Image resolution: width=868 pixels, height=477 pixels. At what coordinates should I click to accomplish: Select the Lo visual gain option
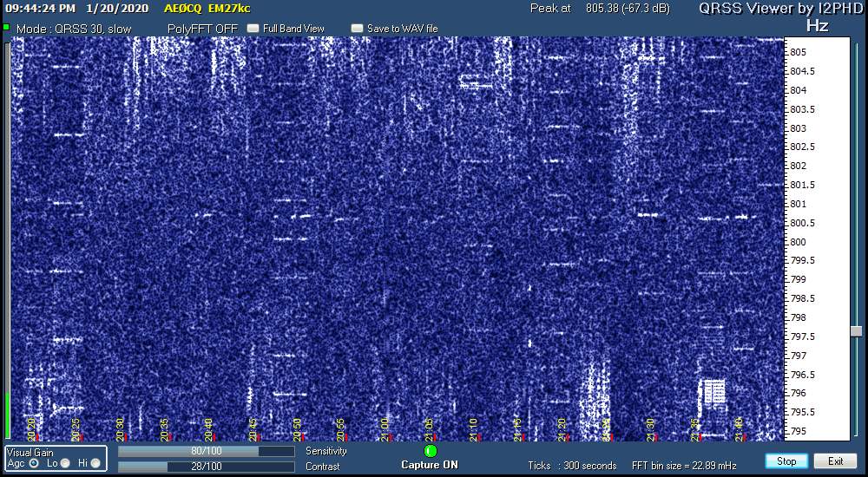pos(65,463)
